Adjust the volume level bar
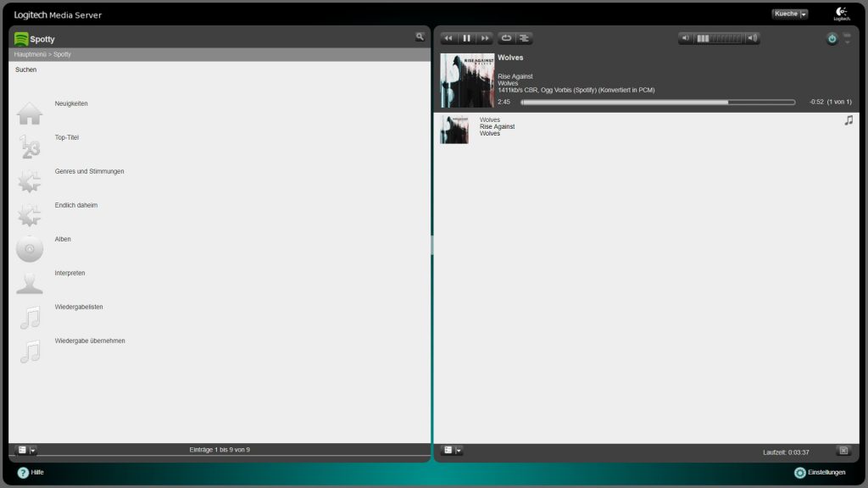 [719, 38]
